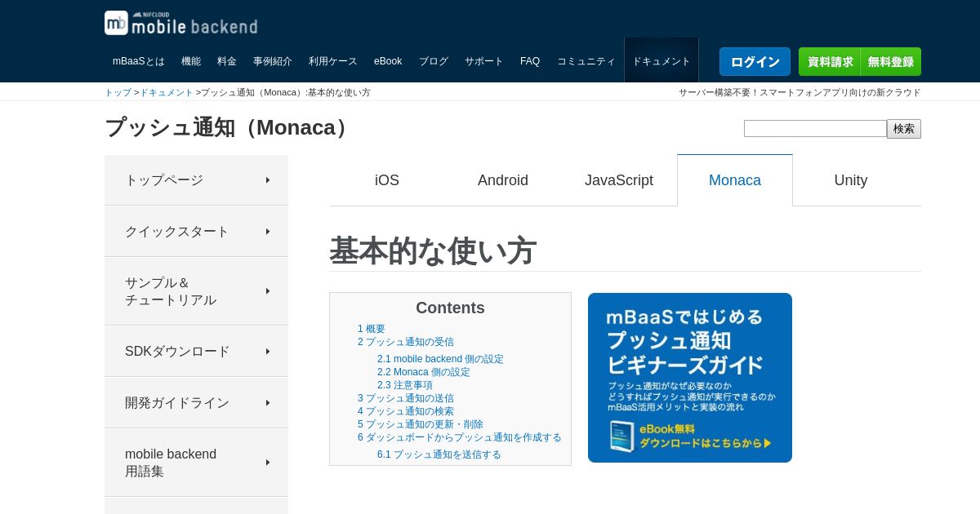Open the サポート navigation item
980x514 pixels.
pyautogui.click(x=484, y=61)
